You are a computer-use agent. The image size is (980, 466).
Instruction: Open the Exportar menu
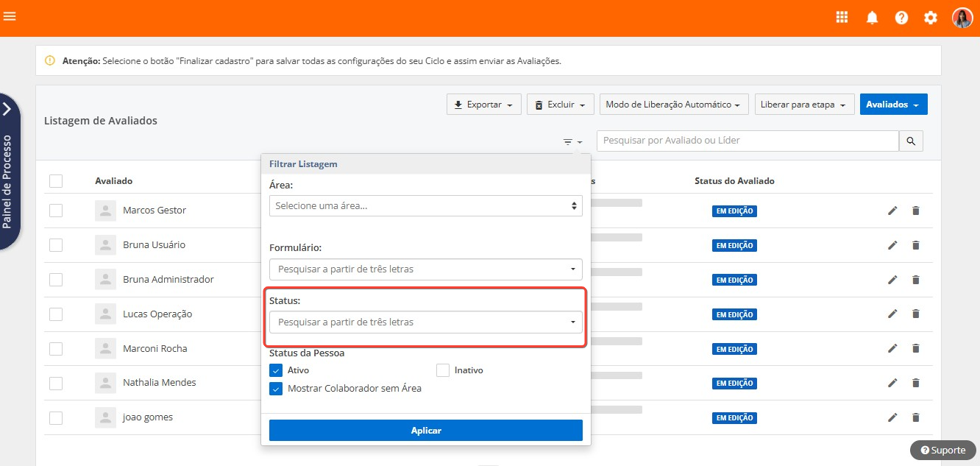point(483,105)
